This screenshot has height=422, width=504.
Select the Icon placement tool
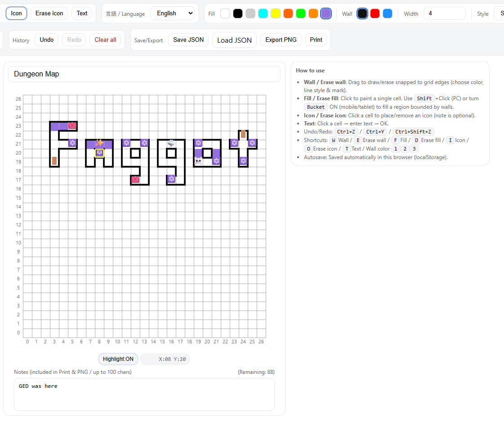tap(16, 13)
